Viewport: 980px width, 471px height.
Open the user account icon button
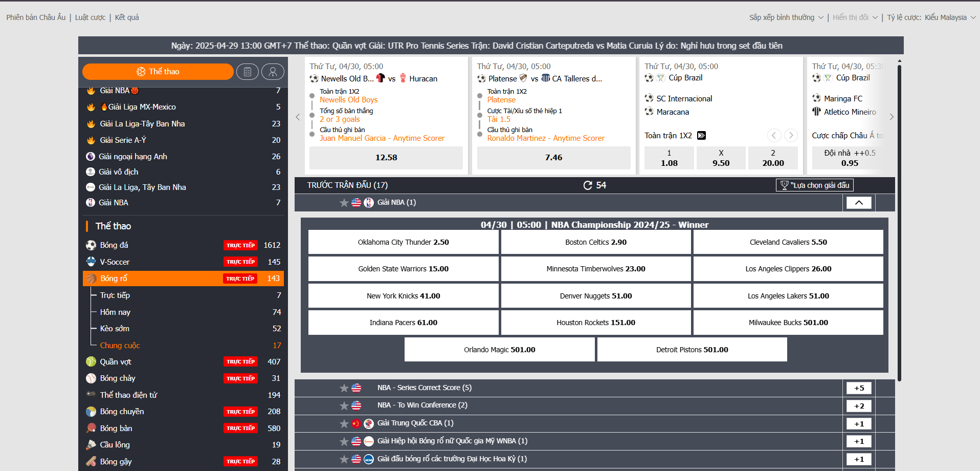(273, 72)
